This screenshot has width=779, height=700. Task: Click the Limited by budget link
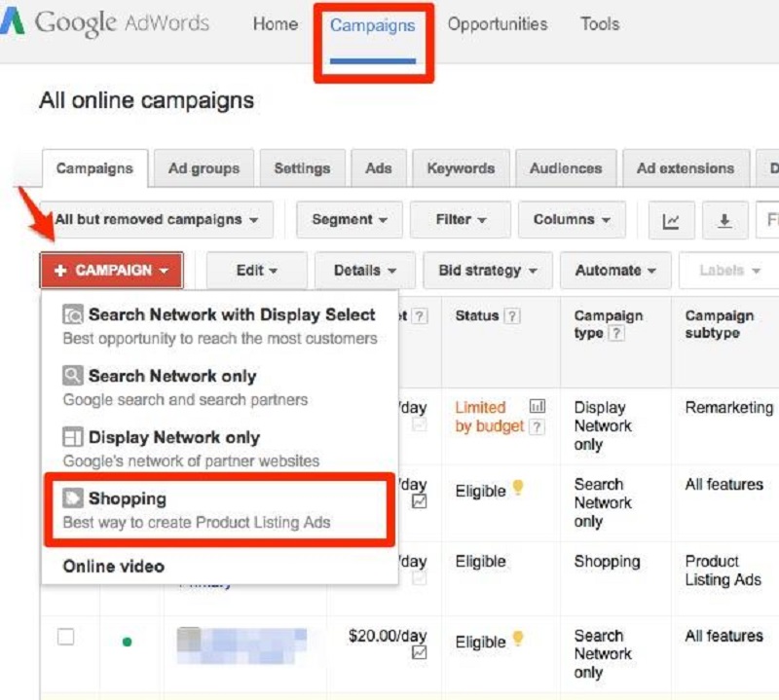pos(481,415)
